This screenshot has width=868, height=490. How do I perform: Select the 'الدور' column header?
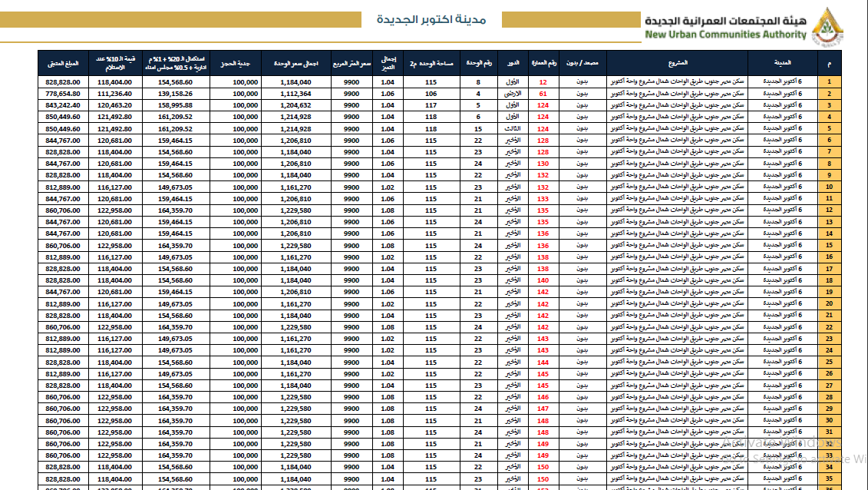513,63
